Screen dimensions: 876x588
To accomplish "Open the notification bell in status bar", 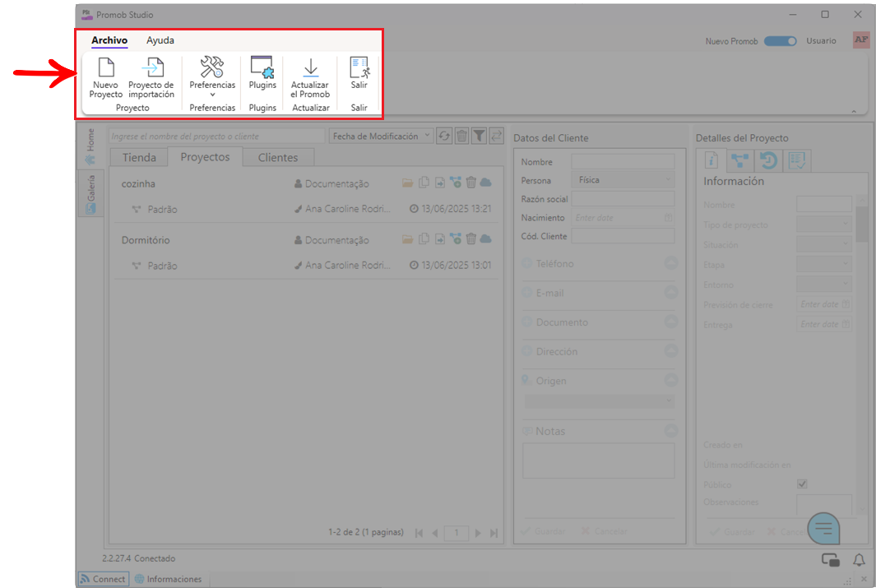I will pyautogui.click(x=859, y=559).
